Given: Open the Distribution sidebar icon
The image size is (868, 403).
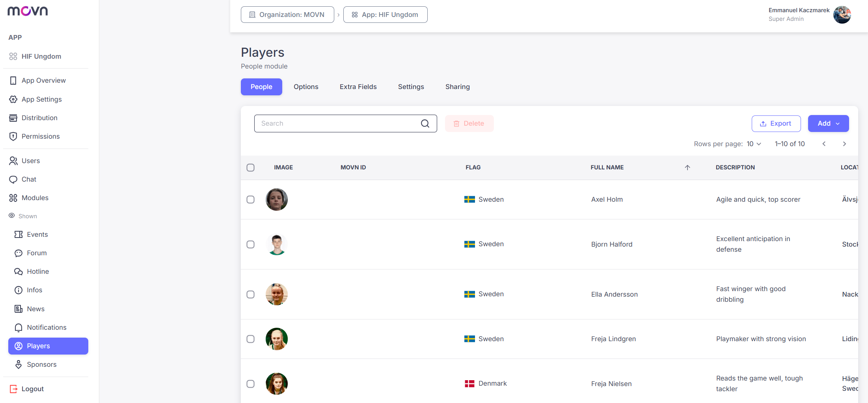Looking at the screenshot, I should point(13,118).
